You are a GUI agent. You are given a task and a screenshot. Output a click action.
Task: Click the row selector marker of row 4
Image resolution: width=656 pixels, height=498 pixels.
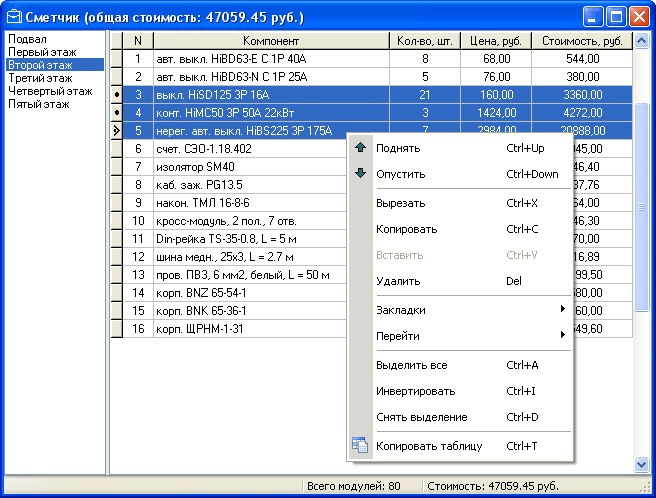point(117,113)
